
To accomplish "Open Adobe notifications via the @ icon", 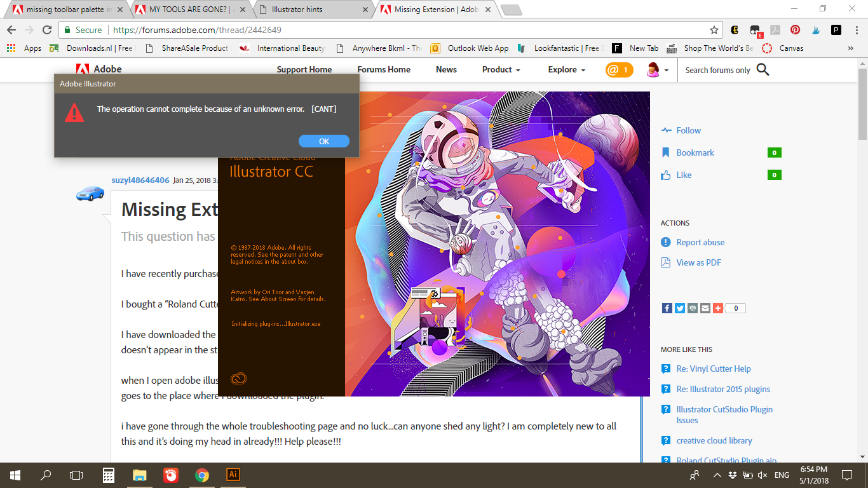I will tap(619, 70).
